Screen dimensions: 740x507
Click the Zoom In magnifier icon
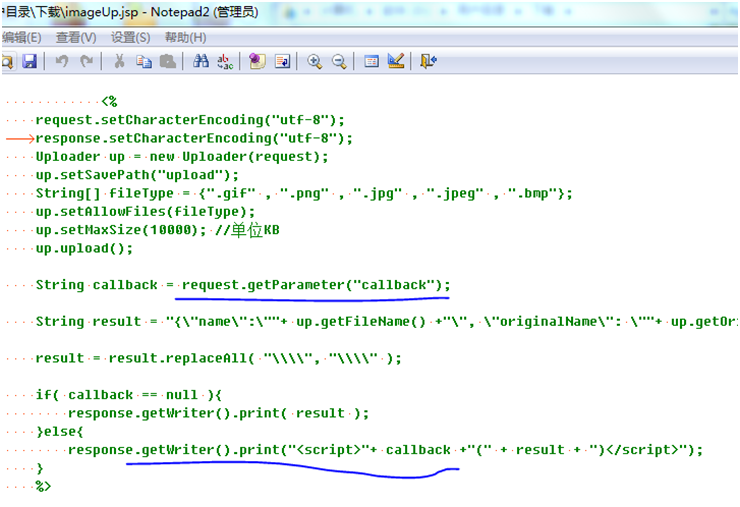point(314,61)
